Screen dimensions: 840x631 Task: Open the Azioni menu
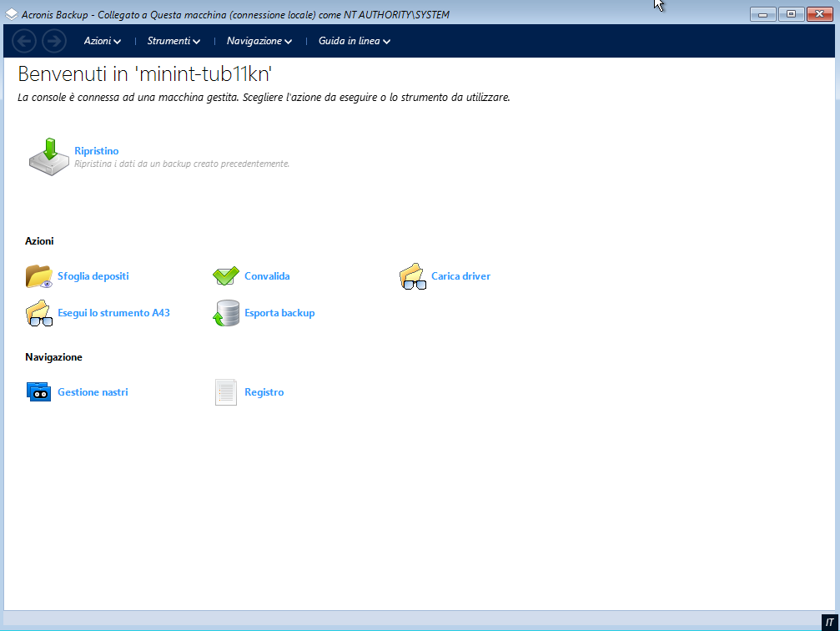(x=103, y=41)
